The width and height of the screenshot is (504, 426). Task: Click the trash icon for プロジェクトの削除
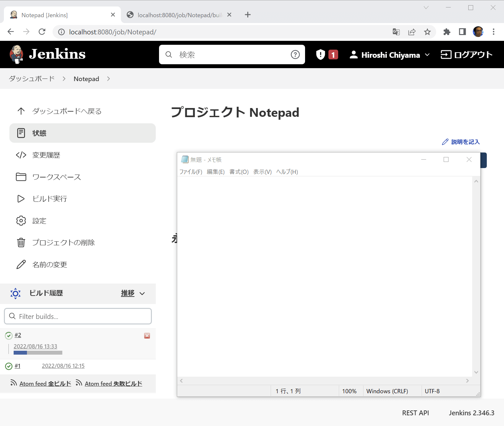click(21, 242)
